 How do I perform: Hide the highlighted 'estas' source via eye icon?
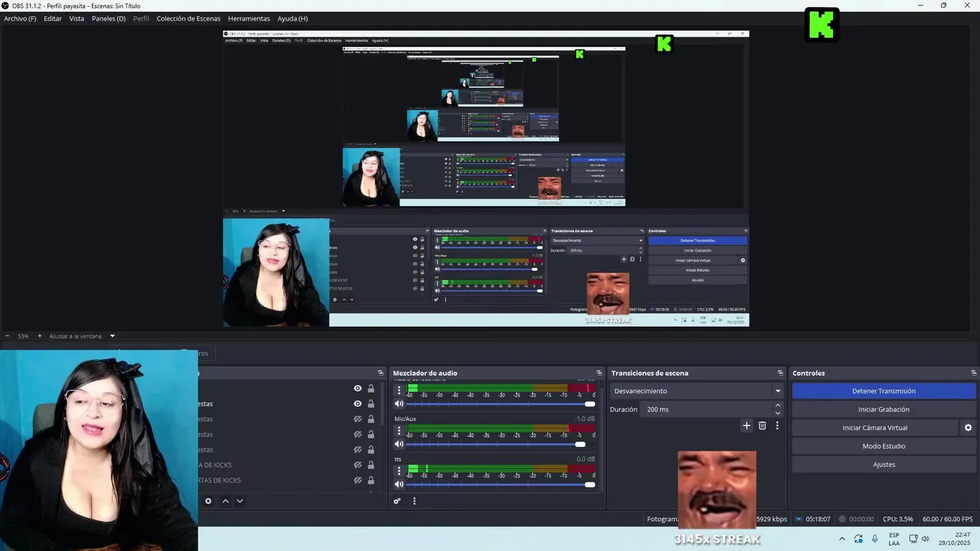click(x=358, y=404)
